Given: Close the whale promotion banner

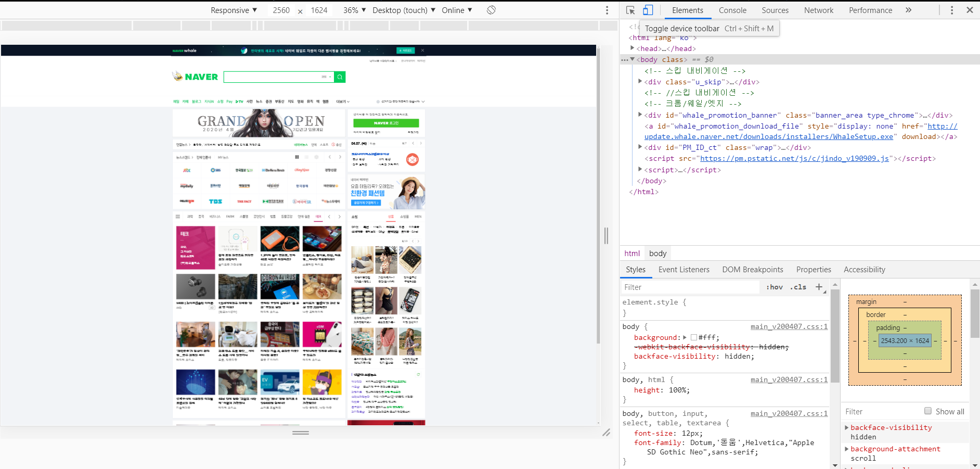Looking at the screenshot, I should (x=422, y=50).
